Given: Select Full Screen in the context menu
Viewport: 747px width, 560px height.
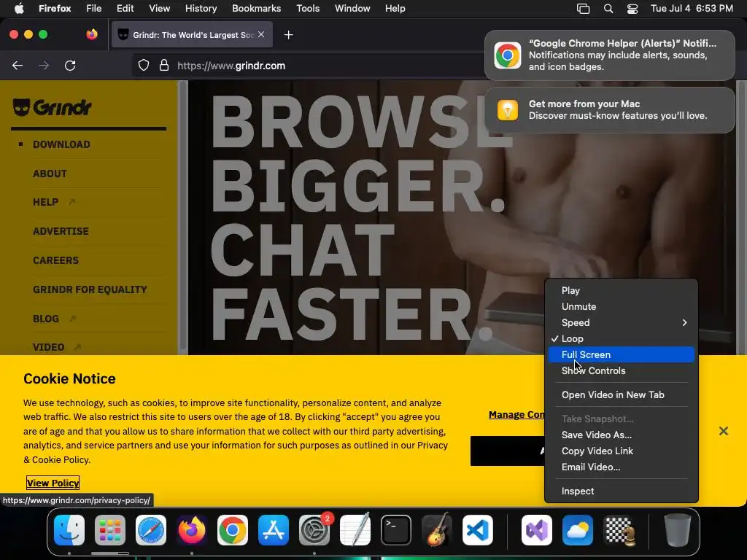Looking at the screenshot, I should point(622,355).
